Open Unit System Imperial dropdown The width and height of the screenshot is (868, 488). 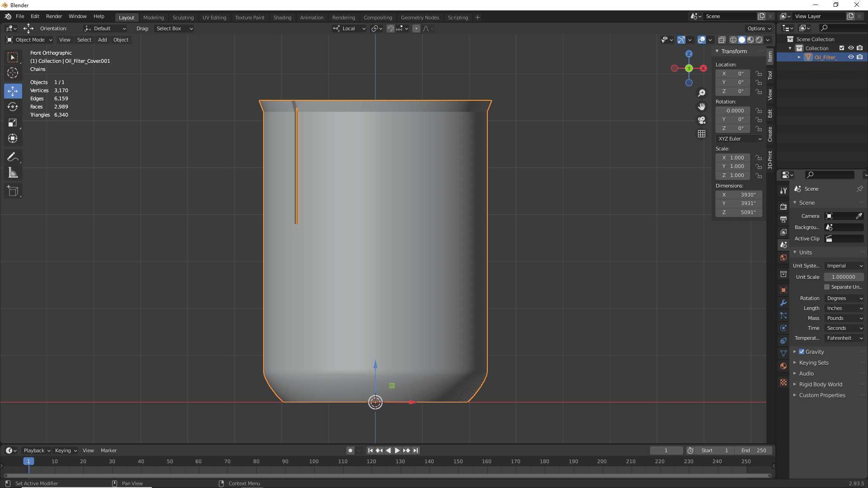point(844,266)
